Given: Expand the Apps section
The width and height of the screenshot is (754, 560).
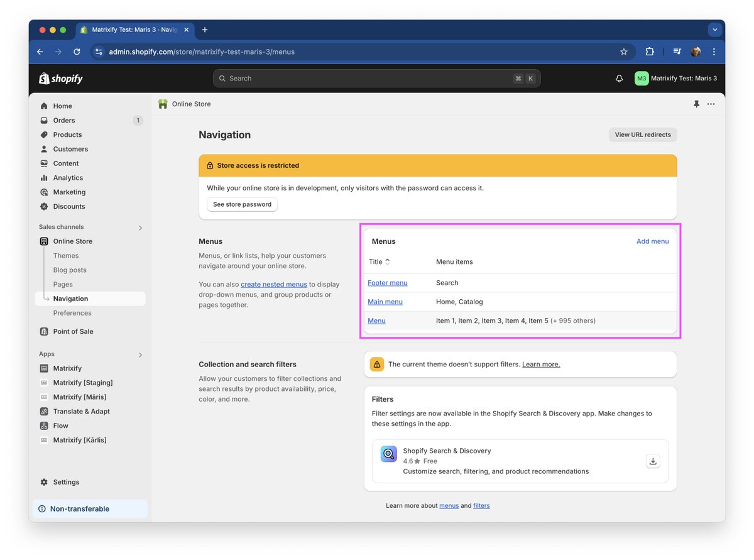Looking at the screenshot, I should point(140,355).
